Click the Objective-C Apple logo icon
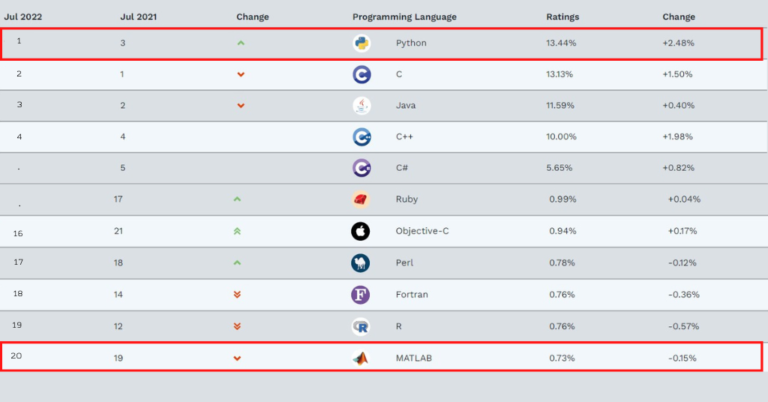Image resolution: width=768 pixels, height=402 pixels. 361,232
